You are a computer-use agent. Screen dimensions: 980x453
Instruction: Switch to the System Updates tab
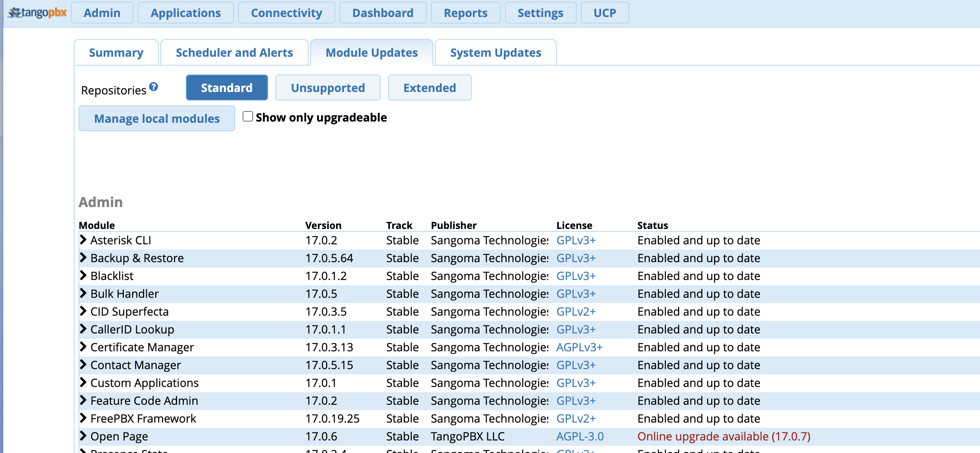pyautogui.click(x=496, y=53)
